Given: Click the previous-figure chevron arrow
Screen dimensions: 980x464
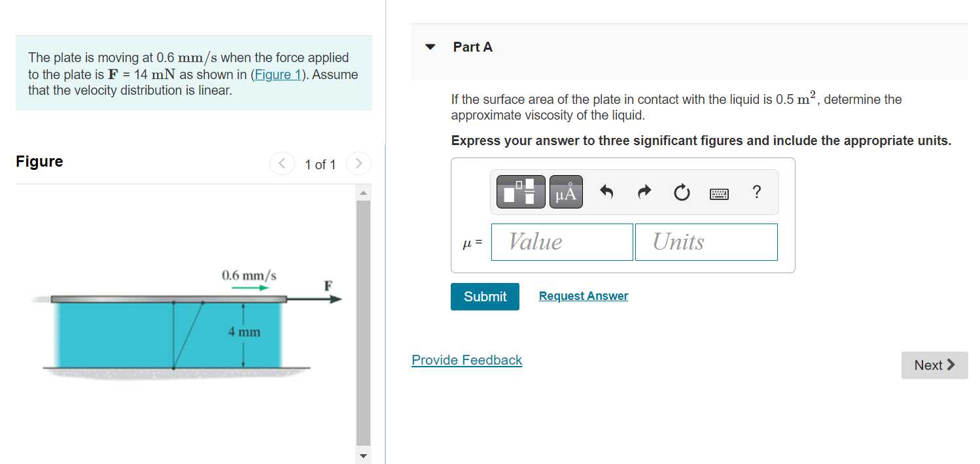Looking at the screenshot, I should 282,163.
